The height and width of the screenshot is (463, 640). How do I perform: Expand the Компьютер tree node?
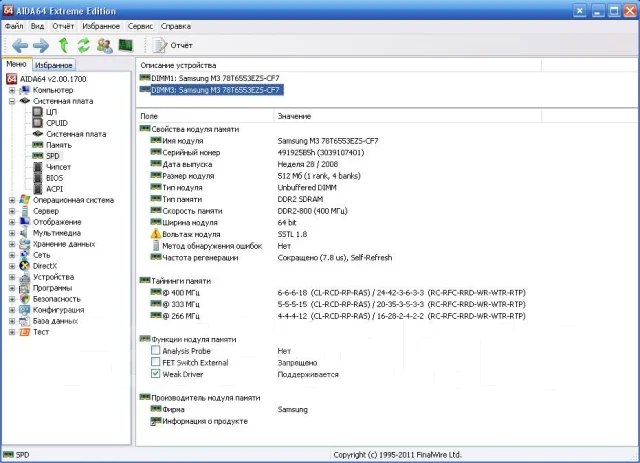coord(12,90)
